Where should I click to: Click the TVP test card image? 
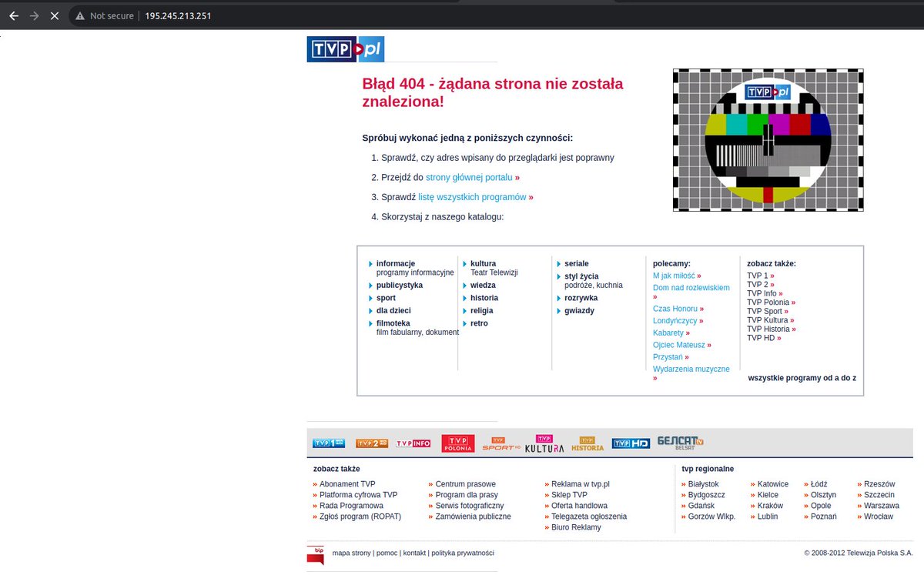pos(768,140)
